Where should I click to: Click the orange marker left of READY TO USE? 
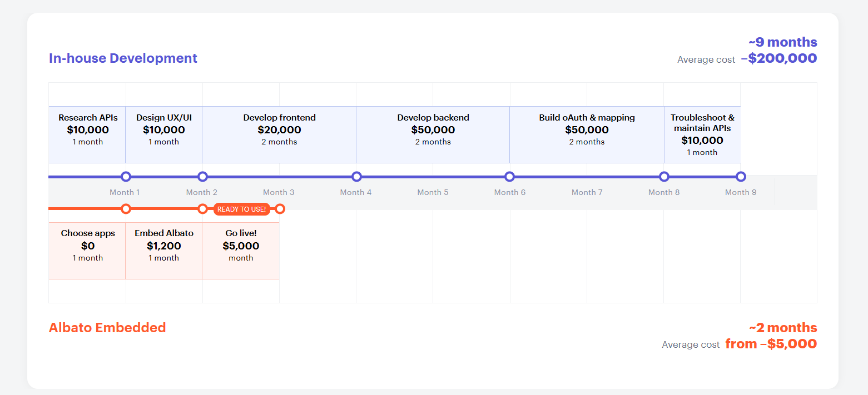[x=202, y=209]
